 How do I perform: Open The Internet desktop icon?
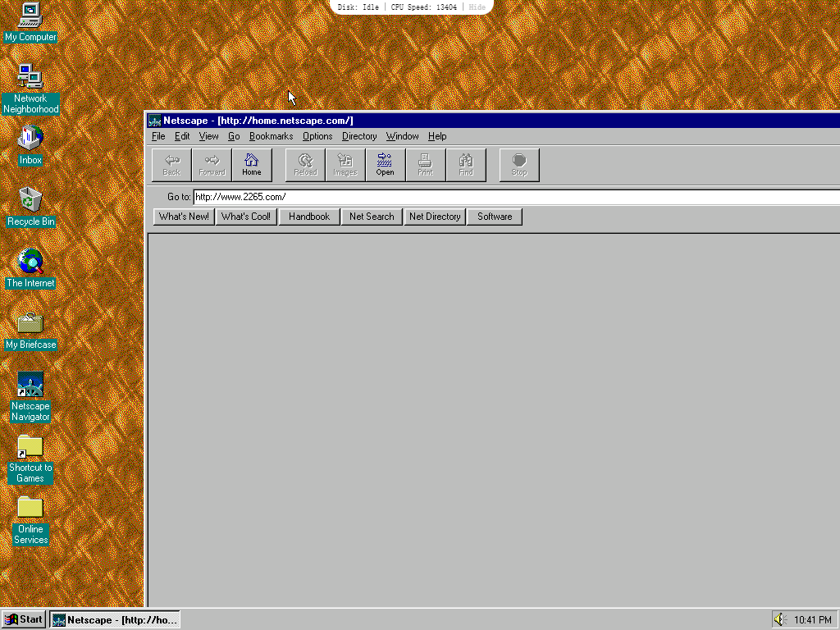[x=30, y=262]
